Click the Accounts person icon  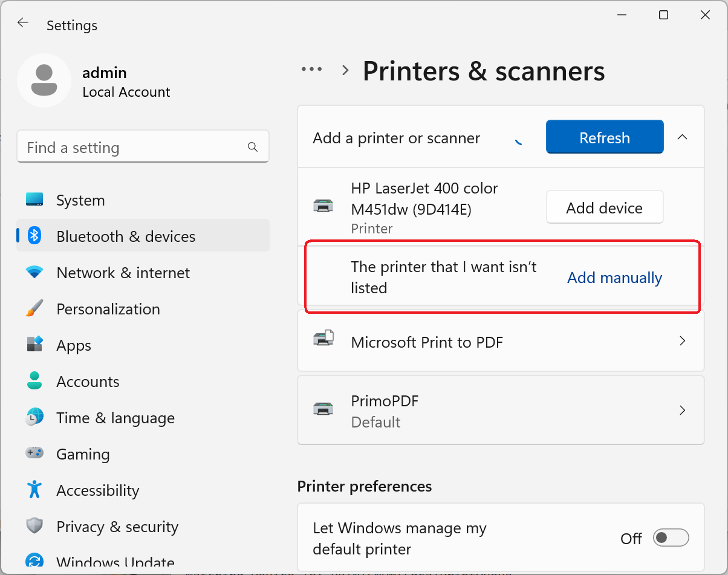coord(34,381)
